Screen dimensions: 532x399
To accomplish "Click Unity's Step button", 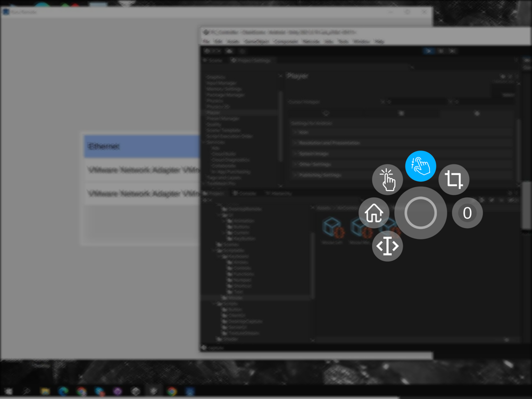I will [x=452, y=51].
